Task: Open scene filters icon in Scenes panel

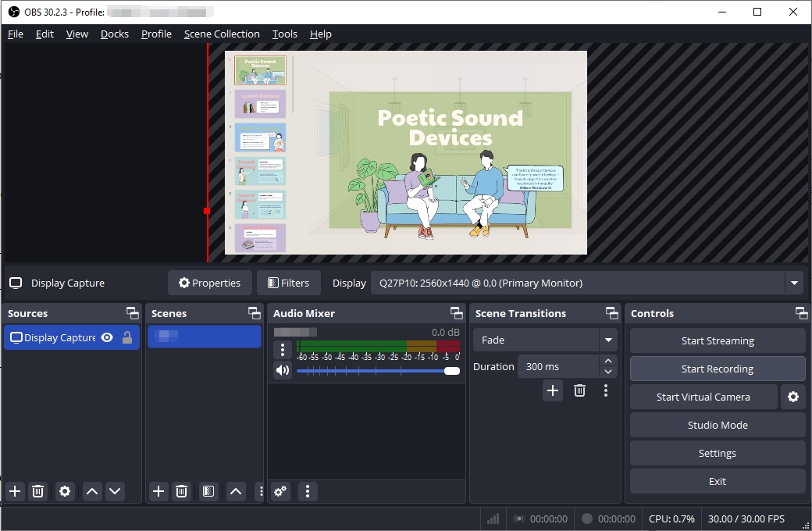Action: point(208,491)
